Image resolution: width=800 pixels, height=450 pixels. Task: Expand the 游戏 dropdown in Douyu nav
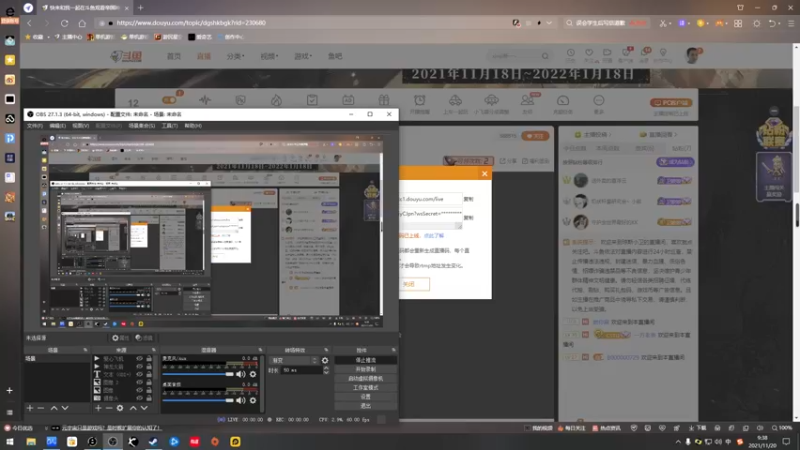pyautogui.click(x=303, y=56)
